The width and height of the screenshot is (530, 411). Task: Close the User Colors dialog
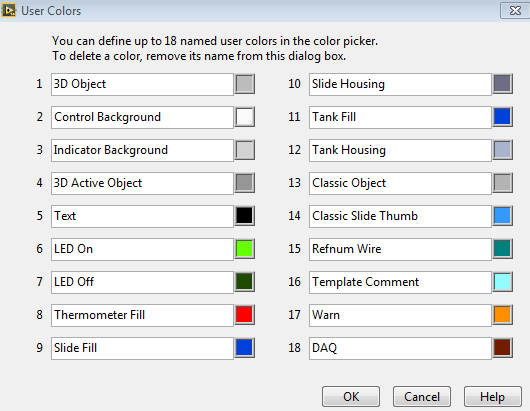(515, 11)
